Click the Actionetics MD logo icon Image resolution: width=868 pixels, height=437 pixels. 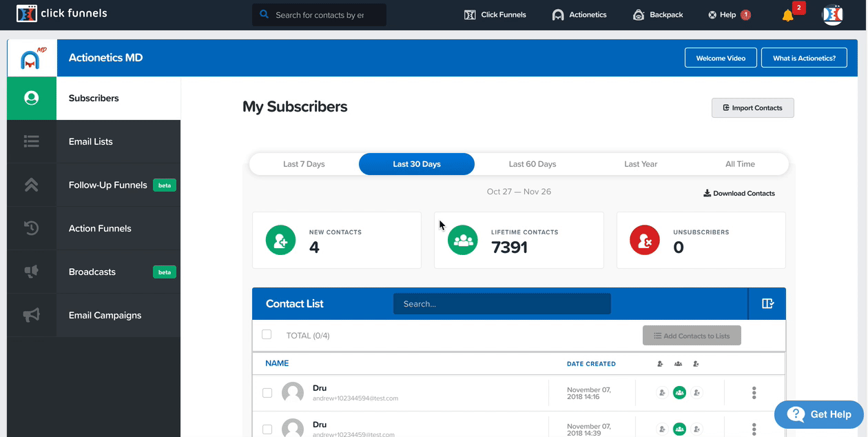pyautogui.click(x=32, y=59)
